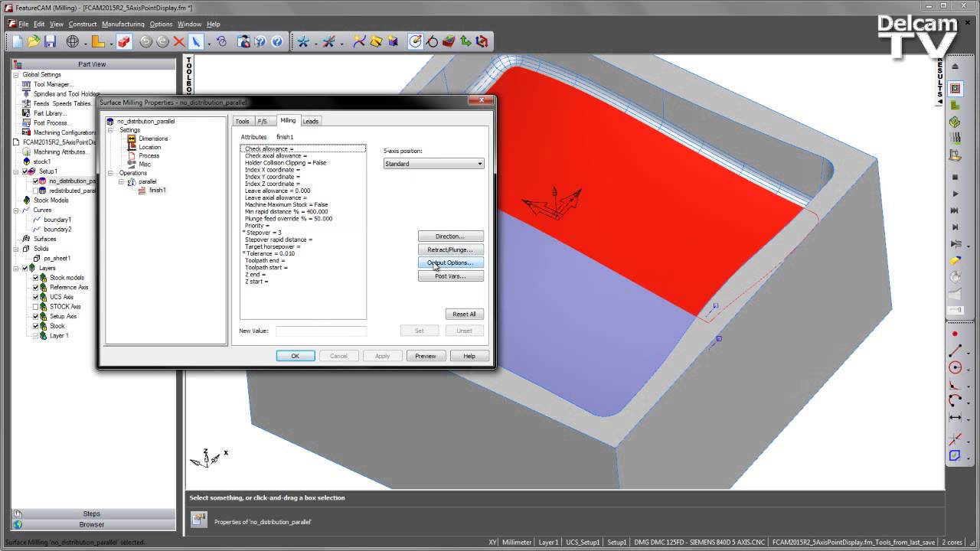Click the yellow L-shaped stock toolbar icon
This screenshot has height=551, width=980.
(x=97, y=41)
